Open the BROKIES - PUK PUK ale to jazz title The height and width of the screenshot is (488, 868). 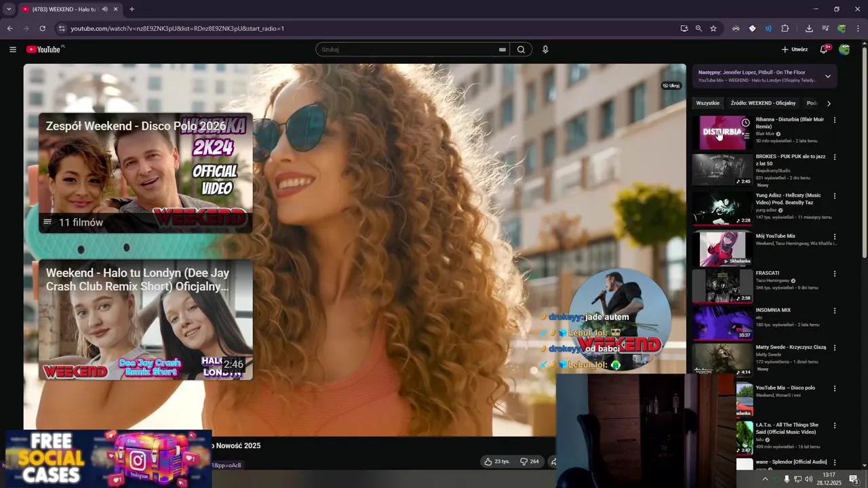(791, 160)
